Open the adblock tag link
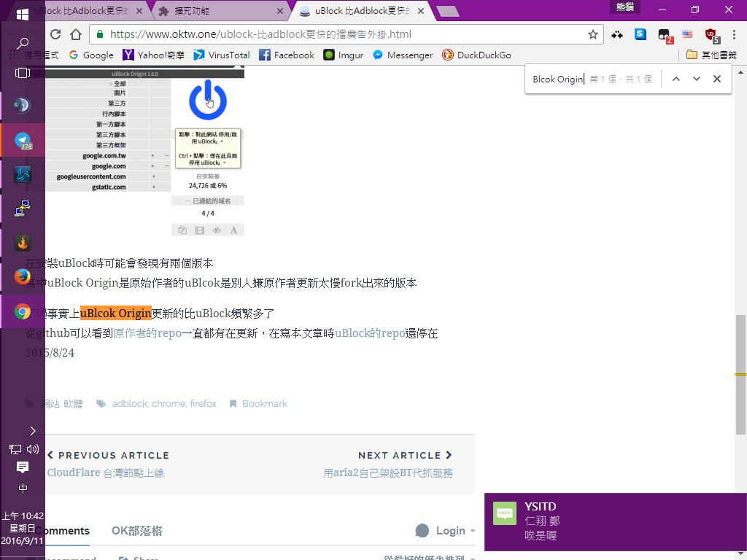Screen dimensions: 747x560 tap(129, 404)
